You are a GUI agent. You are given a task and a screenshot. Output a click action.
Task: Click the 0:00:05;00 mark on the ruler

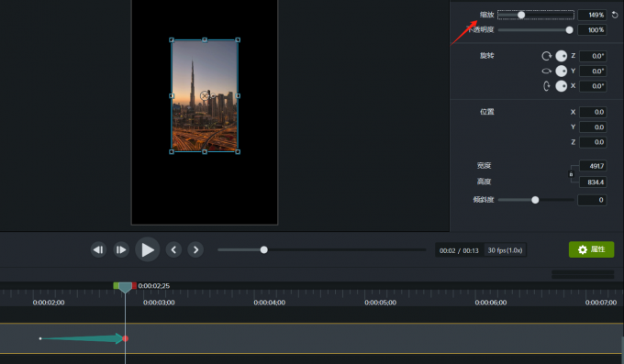(x=380, y=303)
